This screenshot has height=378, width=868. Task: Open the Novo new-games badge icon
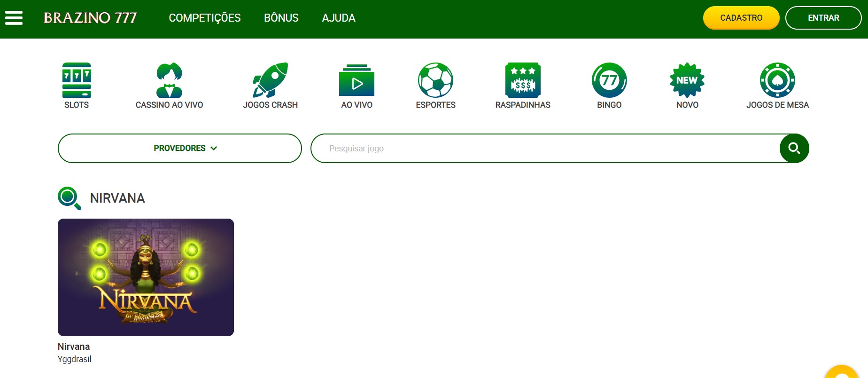[x=687, y=80]
